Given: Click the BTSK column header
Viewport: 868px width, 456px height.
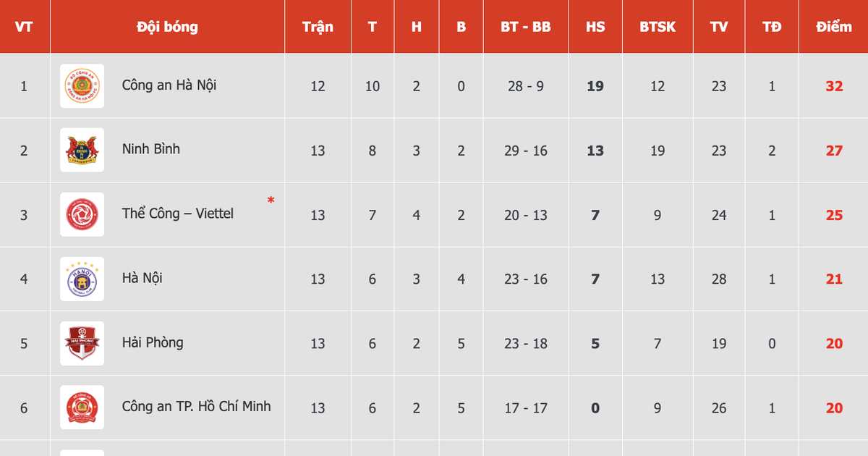Looking at the screenshot, I should [658, 27].
